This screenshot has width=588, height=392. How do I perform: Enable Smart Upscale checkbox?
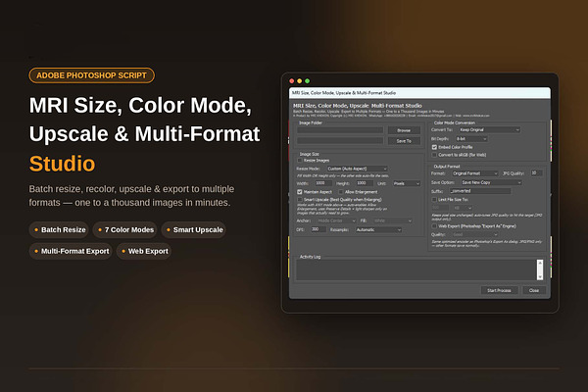[300, 200]
